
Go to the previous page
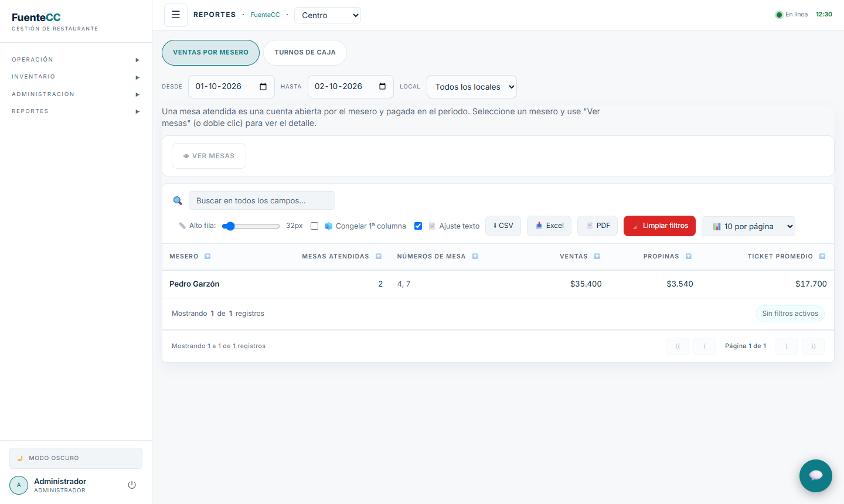(x=705, y=346)
